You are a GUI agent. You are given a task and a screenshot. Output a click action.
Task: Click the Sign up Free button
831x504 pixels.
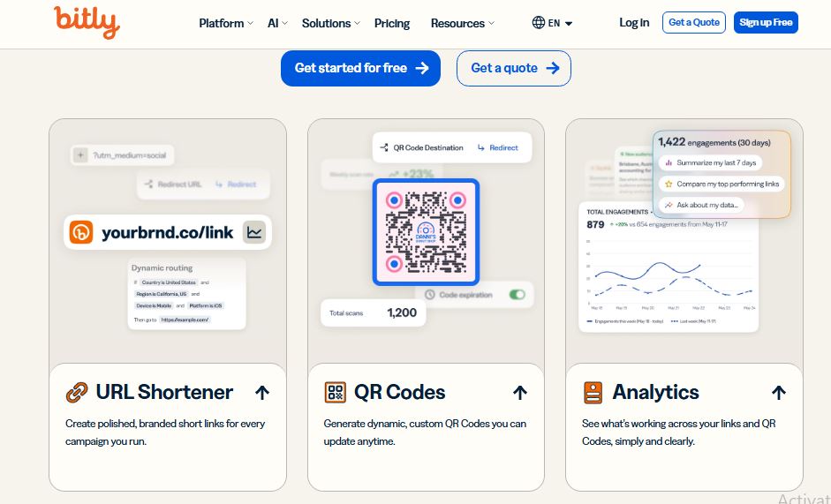766,22
